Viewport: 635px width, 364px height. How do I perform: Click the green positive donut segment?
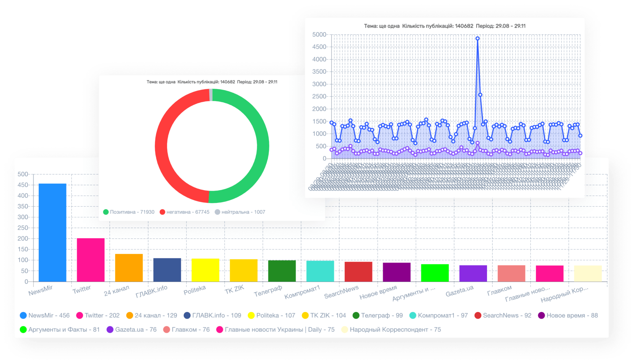coord(263,146)
